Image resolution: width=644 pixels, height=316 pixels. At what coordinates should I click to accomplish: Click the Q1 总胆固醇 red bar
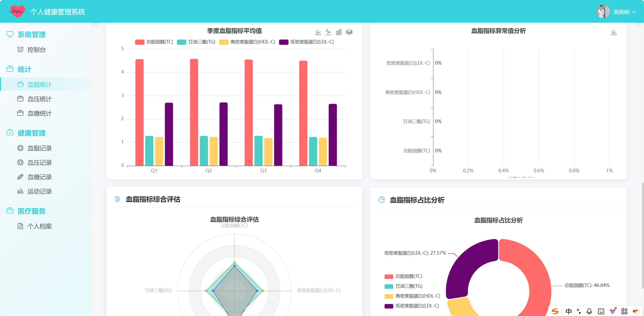pyautogui.click(x=140, y=112)
